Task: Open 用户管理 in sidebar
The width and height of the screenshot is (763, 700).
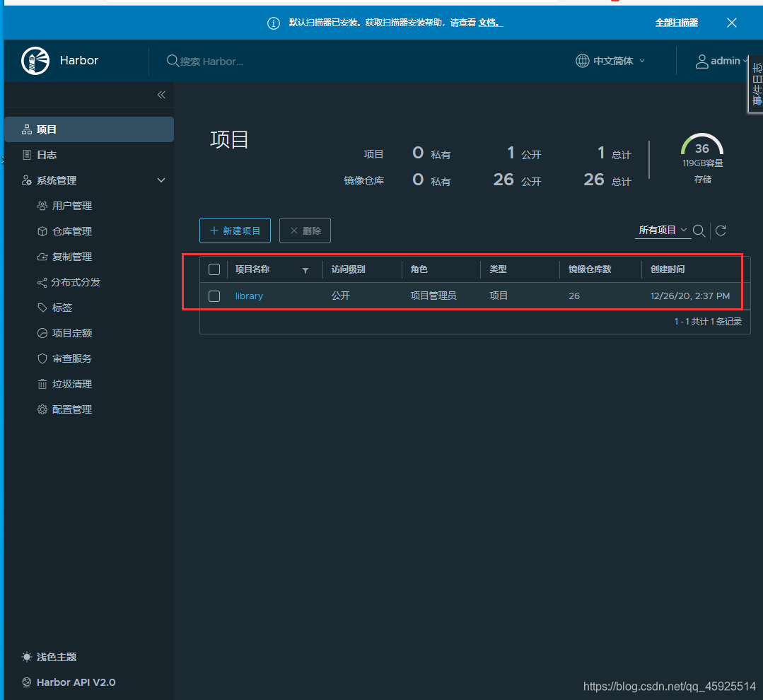Action: (71, 206)
